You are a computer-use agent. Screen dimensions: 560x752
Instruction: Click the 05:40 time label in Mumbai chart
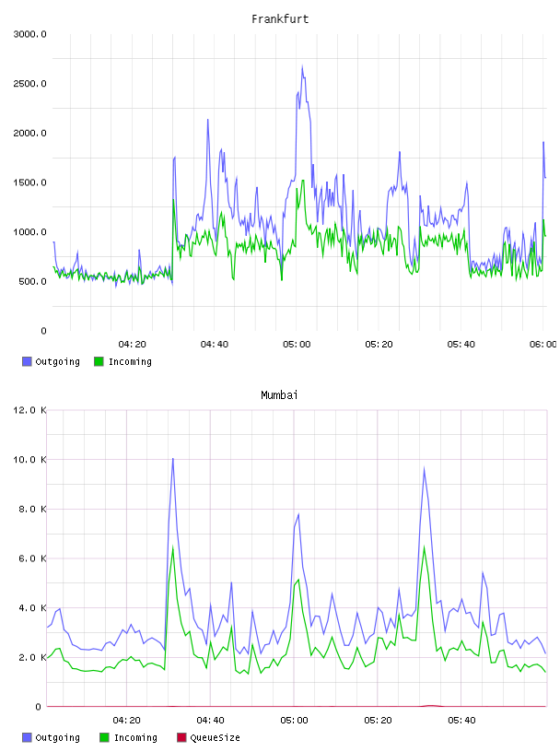pos(461,721)
